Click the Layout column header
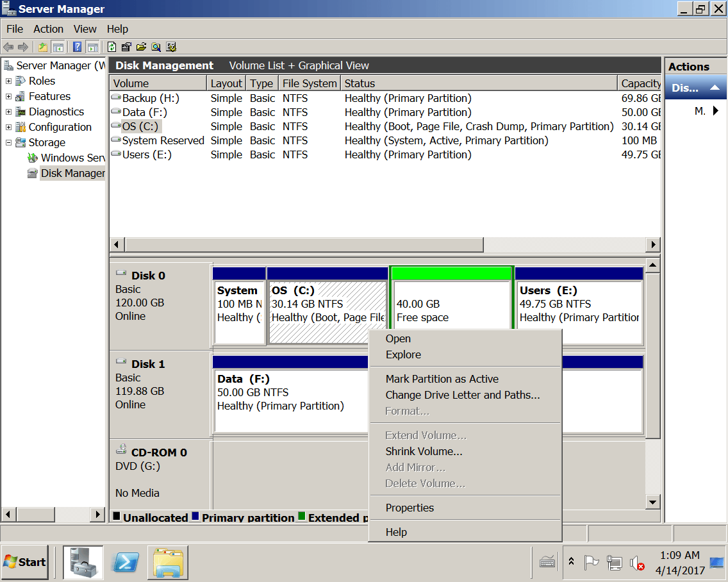Viewport: 728px width, 582px height. click(x=226, y=83)
